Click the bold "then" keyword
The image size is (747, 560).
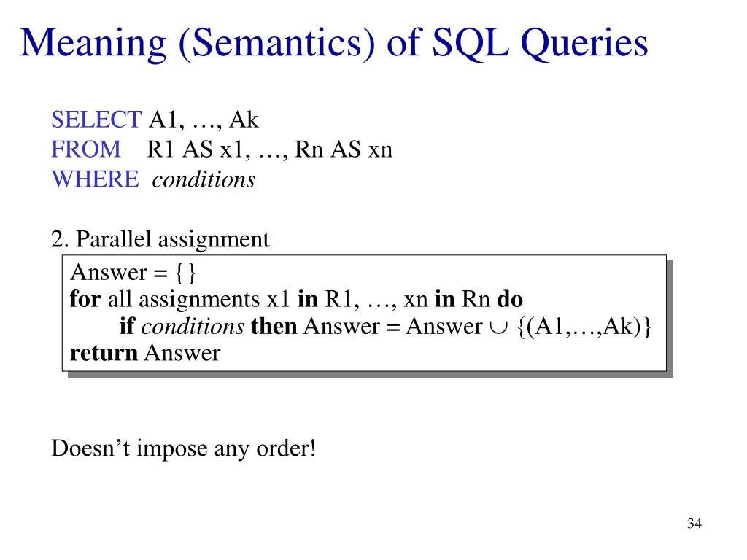[274, 327]
